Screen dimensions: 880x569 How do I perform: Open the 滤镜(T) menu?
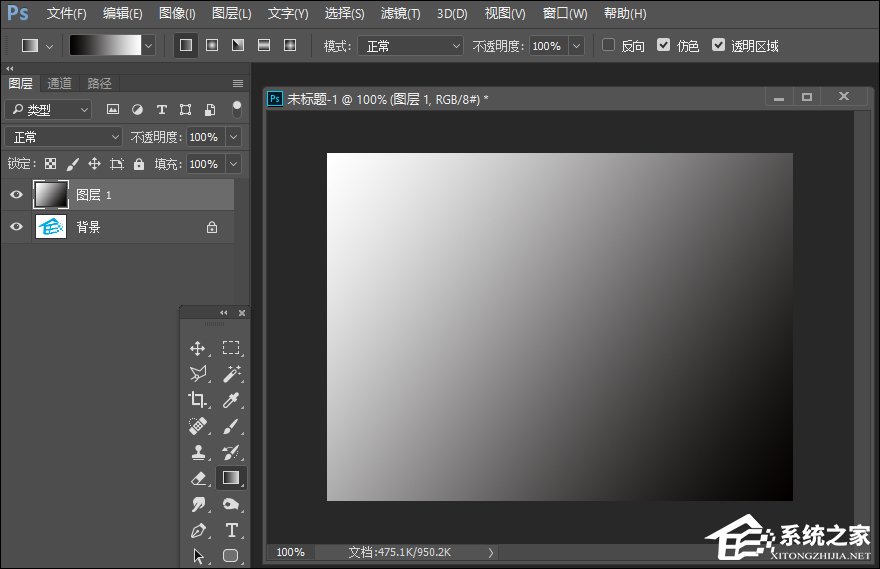400,14
